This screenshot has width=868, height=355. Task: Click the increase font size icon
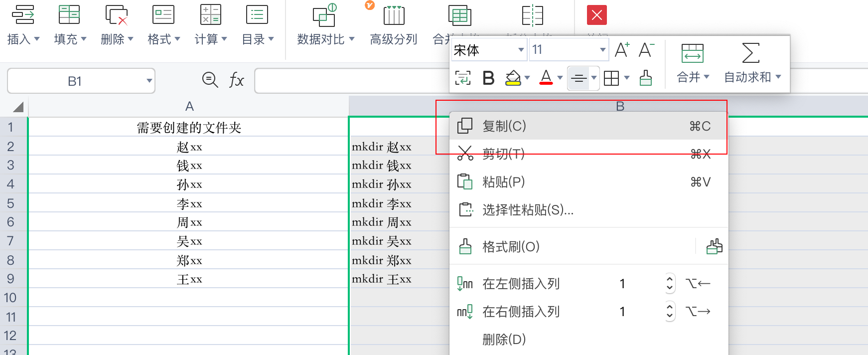621,50
